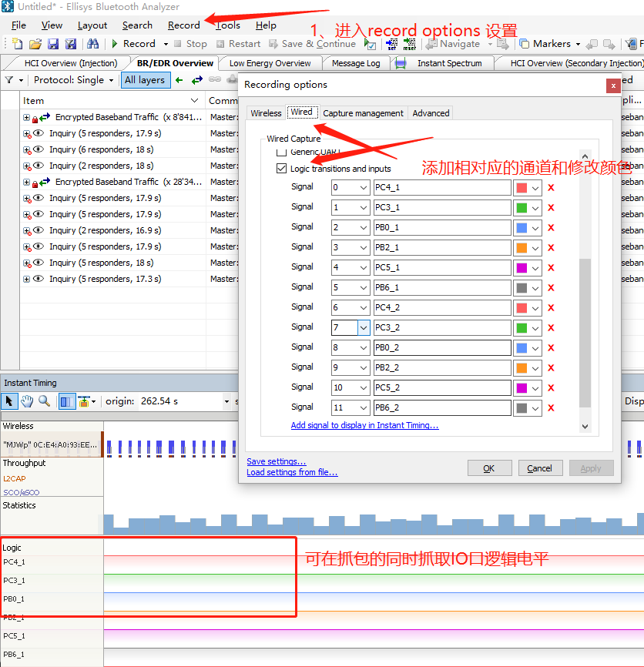644x667 pixels.
Task: Click the PB0_2 signal name field
Action: click(x=442, y=347)
